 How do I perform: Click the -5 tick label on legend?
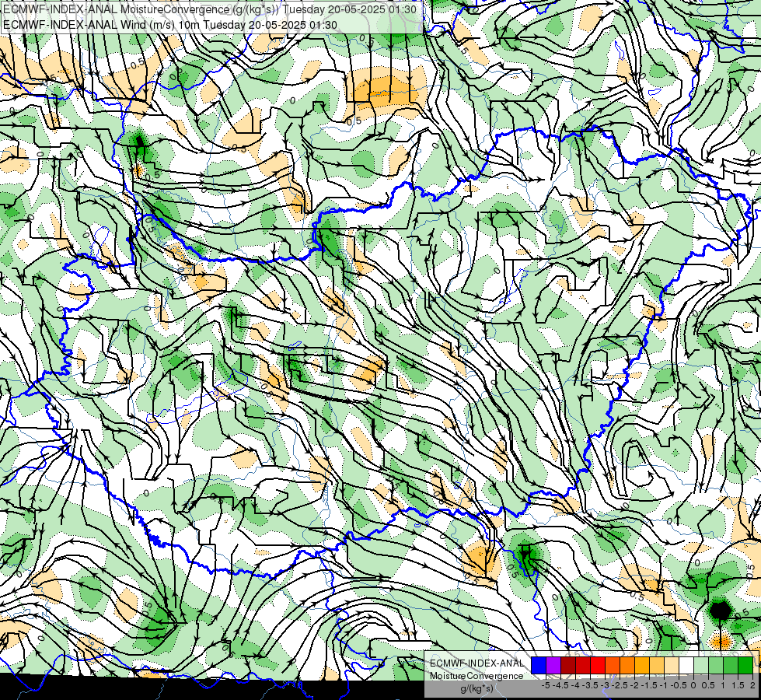[x=546, y=685]
